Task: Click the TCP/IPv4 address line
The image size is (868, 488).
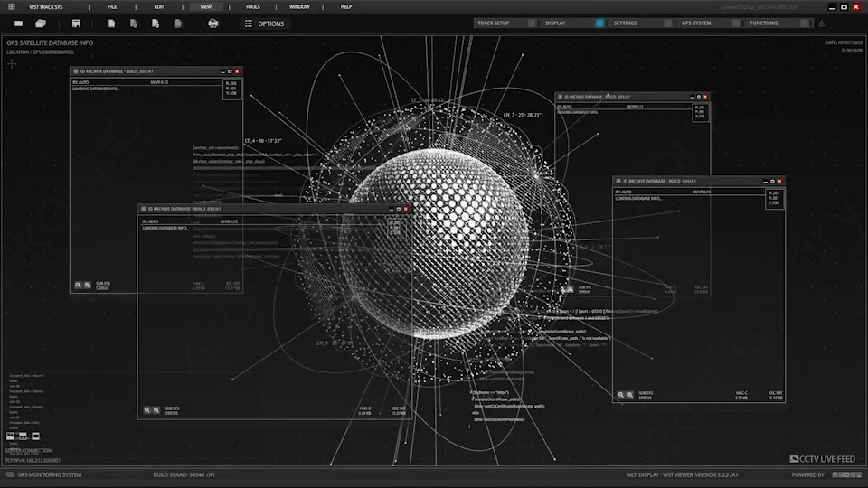Action: click(33, 460)
